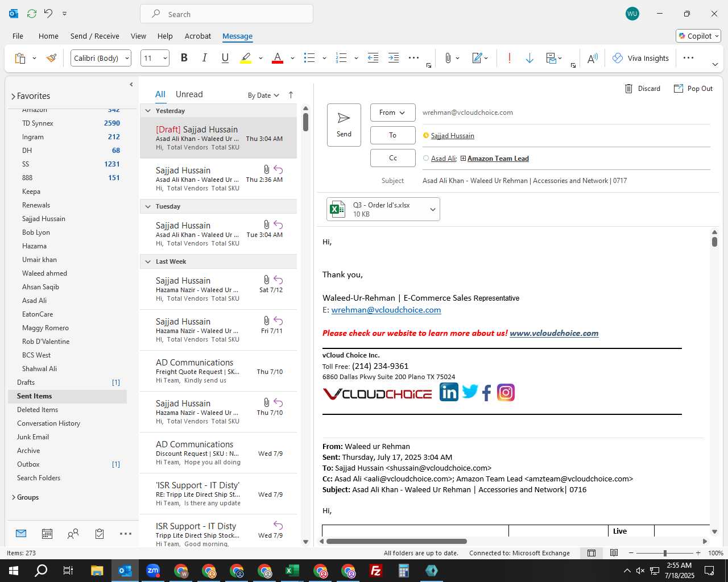The image size is (728, 582).
Task: Open the By Date sort dropdown
Action: (x=263, y=95)
